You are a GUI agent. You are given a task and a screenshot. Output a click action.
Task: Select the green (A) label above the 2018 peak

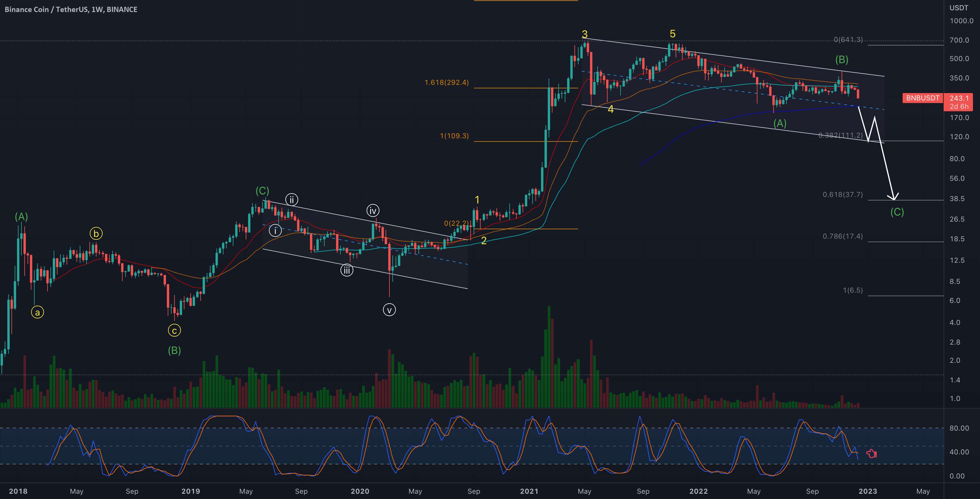coord(21,217)
